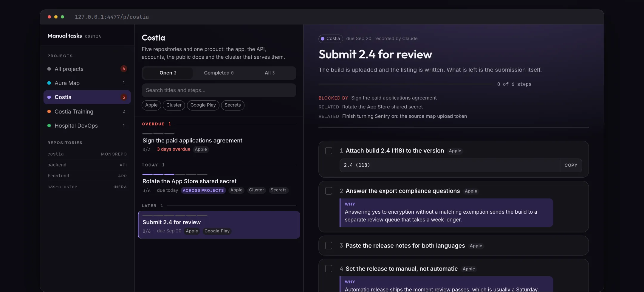This screenshot has height=292, width=644.
Task: Open related task Rotate the App Store shared secret
Action: click(x=383, y=107)
